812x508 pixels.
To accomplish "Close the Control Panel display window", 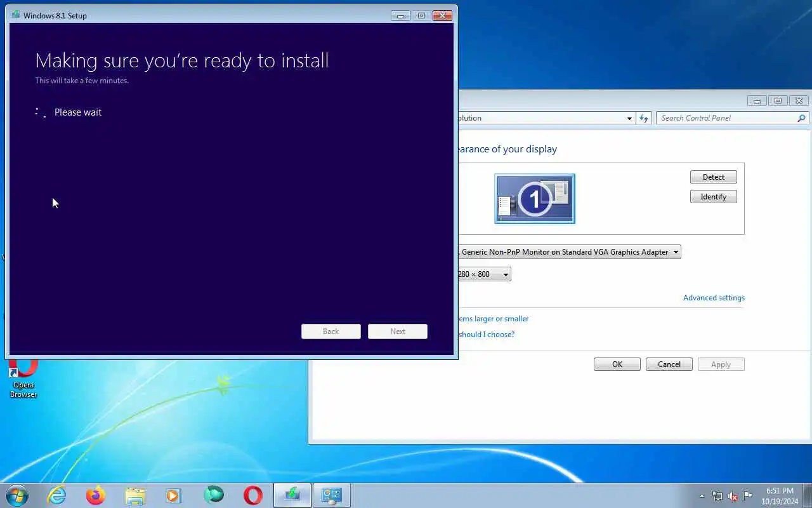I will point(799,101).
